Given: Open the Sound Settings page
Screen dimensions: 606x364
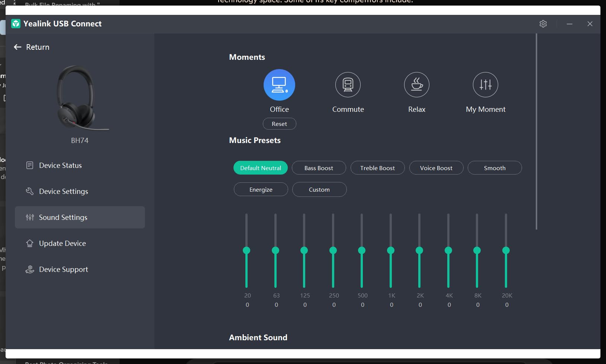Looking at the screenshot, I should pos(80,217).
